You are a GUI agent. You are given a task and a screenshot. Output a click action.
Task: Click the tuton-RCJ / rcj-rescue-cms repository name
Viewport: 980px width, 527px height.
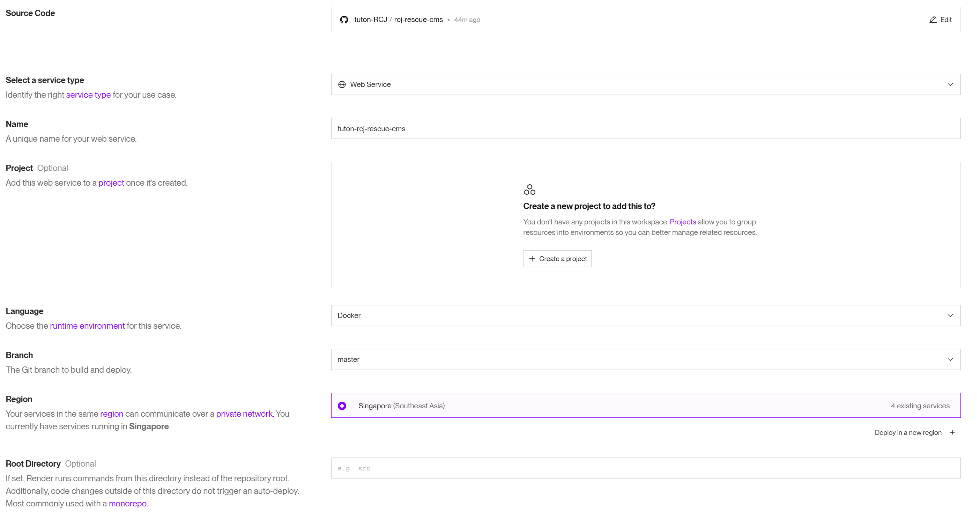398,20
